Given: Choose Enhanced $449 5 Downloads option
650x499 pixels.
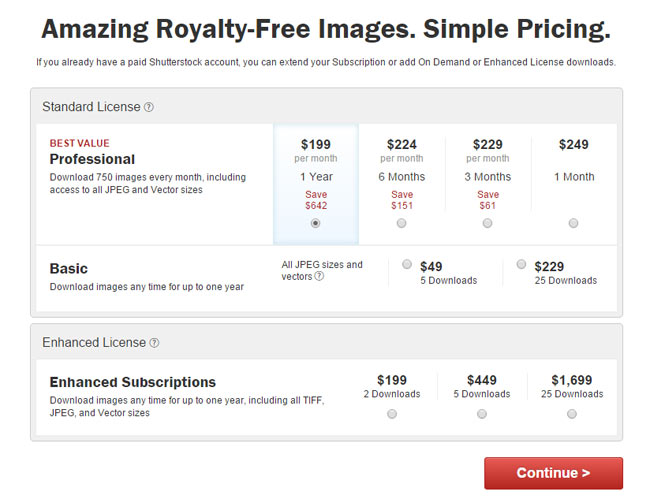Looking at the screenshot, I should [x=482, y=414].
